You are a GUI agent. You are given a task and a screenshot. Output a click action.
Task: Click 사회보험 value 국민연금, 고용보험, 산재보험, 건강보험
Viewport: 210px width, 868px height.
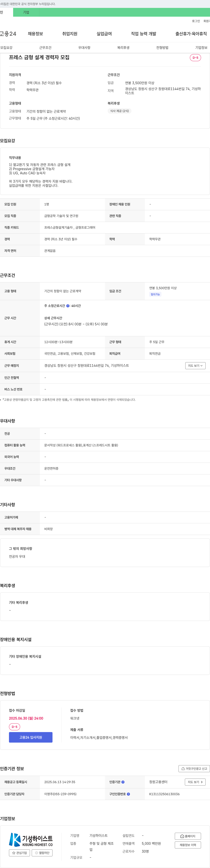pos(70,353)
